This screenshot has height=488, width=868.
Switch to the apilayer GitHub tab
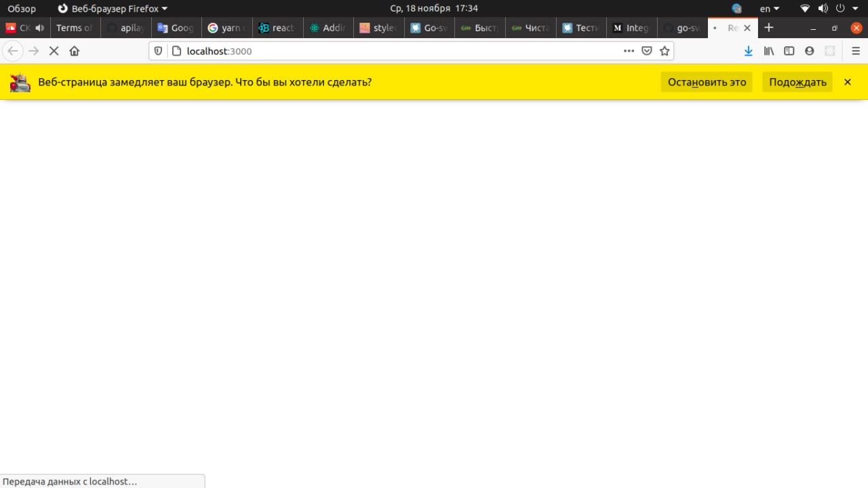[x=125, y=28]
